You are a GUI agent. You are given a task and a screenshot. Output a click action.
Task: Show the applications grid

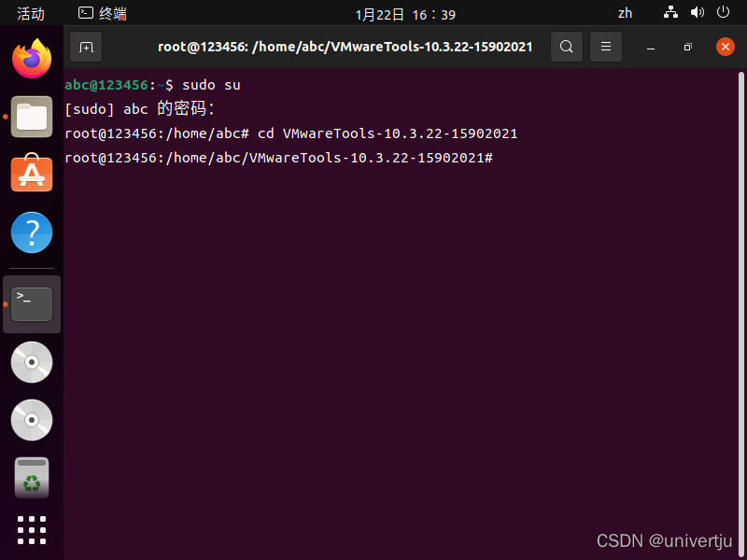[32, 530]
